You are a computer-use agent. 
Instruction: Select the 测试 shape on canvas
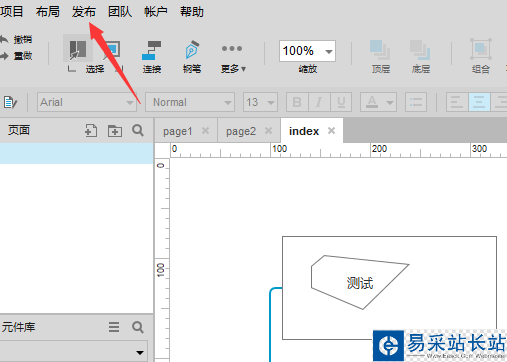point(360,283)
